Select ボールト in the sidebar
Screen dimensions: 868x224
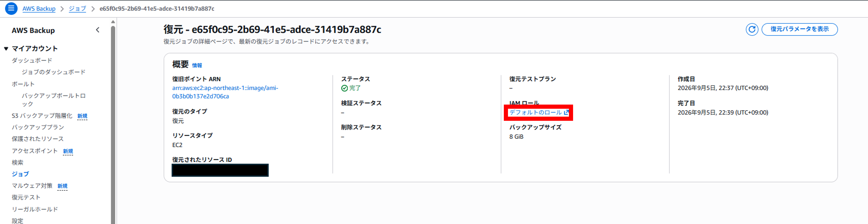coord(23,84)
